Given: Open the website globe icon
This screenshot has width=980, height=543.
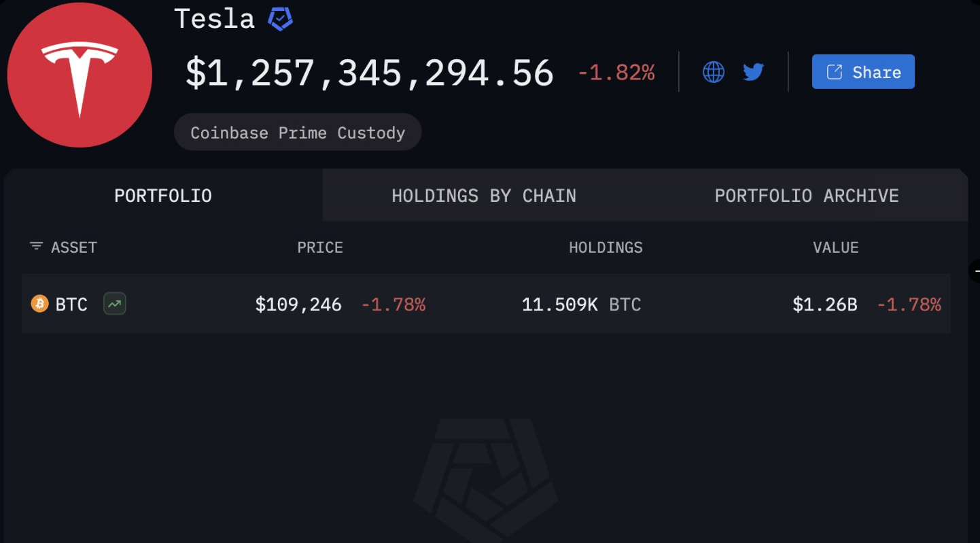Looking at the screenshot, I should tap(713, 72).
